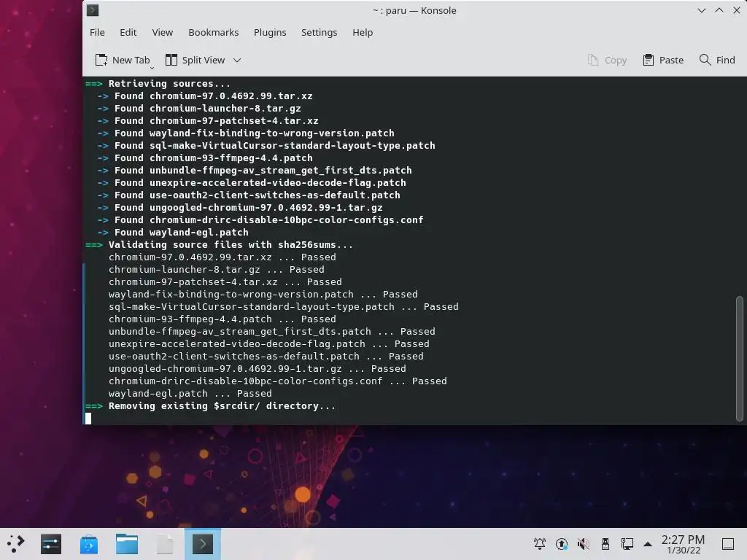Image resolution: width=747 pixels, height=560 pixels.
Task: Click the clock showing 2:27 PM
Action: click(x=683, y=544)
